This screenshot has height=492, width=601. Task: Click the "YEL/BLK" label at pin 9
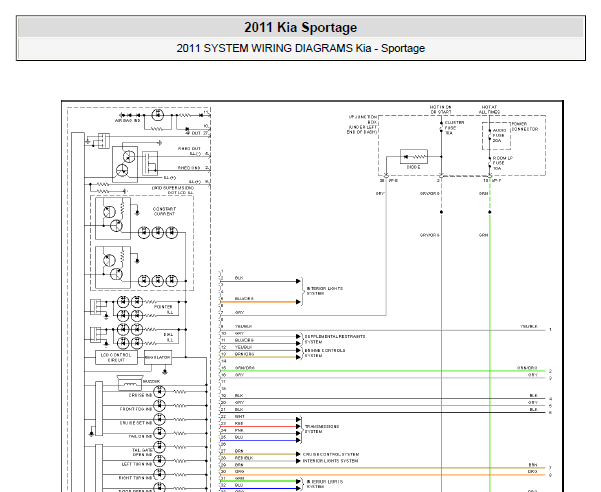tap(243, 326)
